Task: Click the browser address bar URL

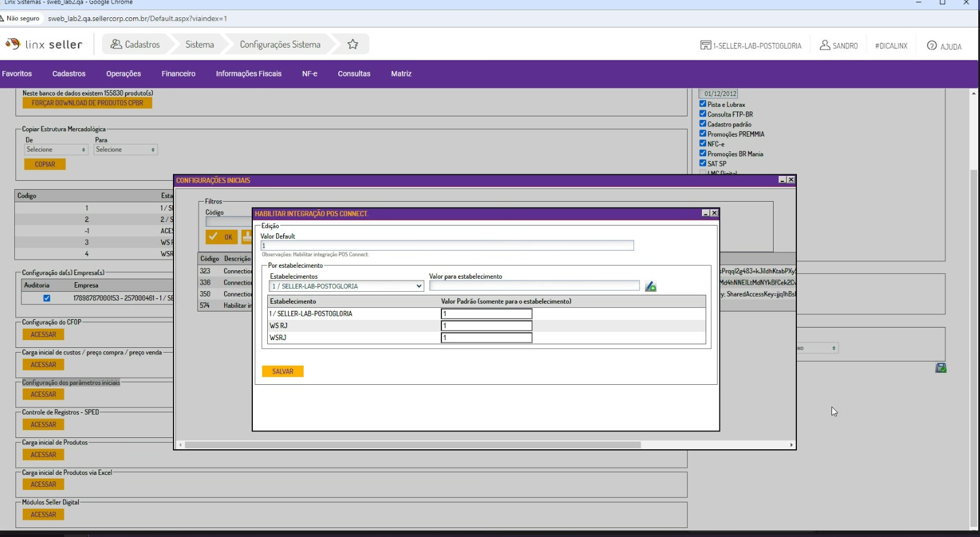Action: [137, 18]
